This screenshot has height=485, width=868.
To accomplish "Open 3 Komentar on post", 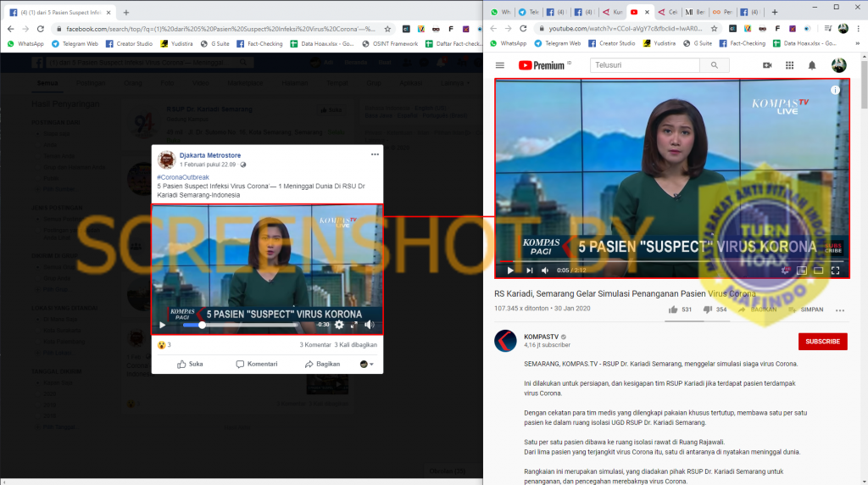I will click(x=315, y=345).
